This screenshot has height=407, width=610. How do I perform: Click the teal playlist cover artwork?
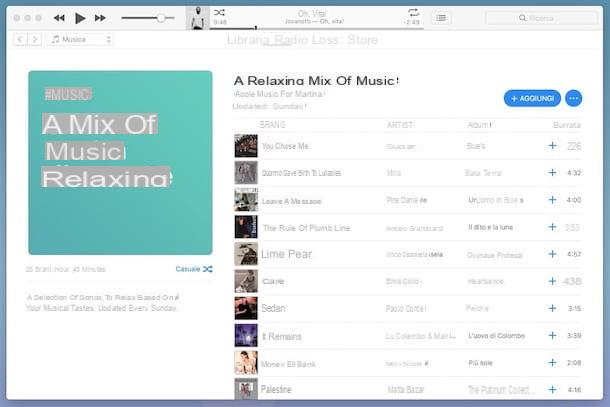[x=120, y=163]
